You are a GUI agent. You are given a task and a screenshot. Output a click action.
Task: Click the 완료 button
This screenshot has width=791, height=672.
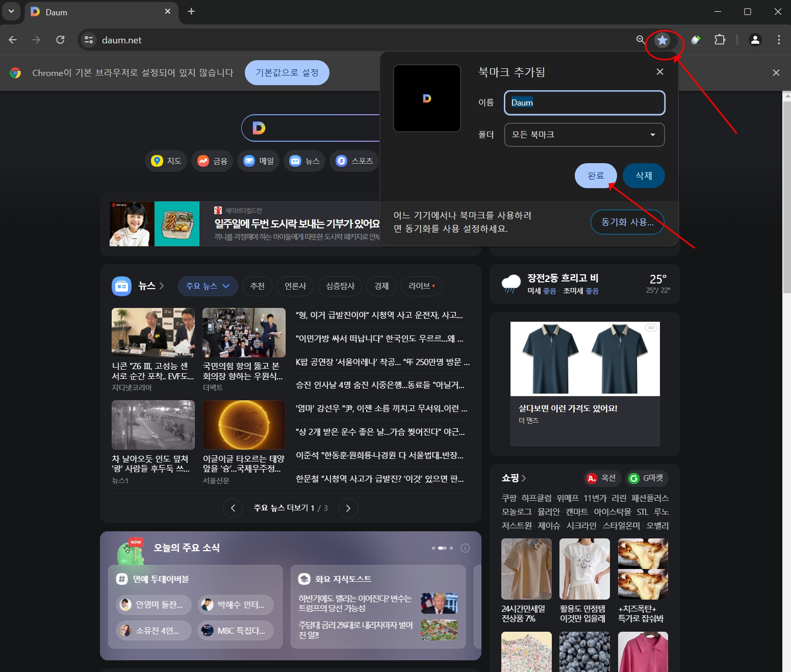596,176
